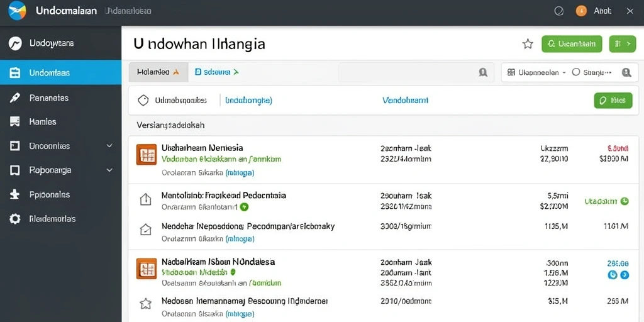Click the star icon of Nedoean Itemannamaj
This screenshot has height=322, width=644.
(145, 304)
